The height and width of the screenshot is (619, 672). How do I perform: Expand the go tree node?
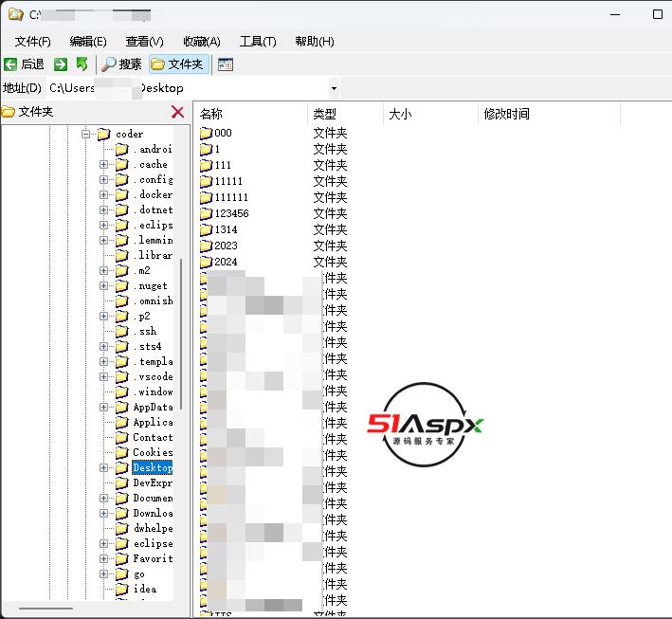click(x=103, y=574)
